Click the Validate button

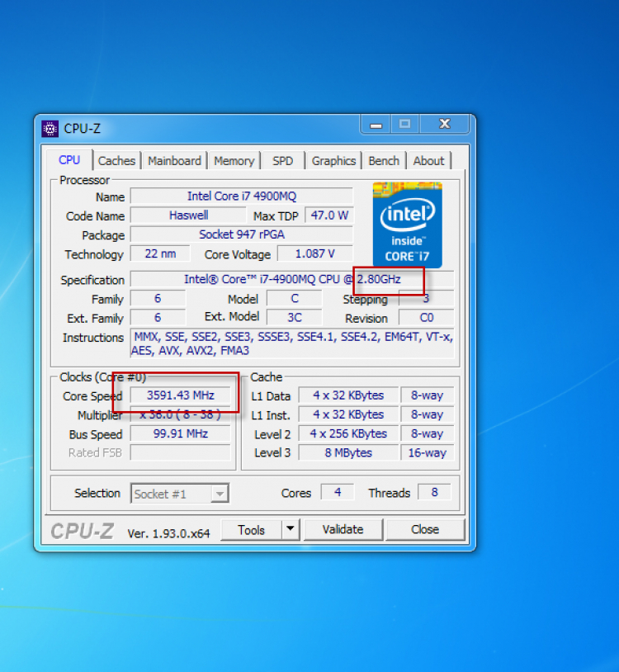[343, 529]
